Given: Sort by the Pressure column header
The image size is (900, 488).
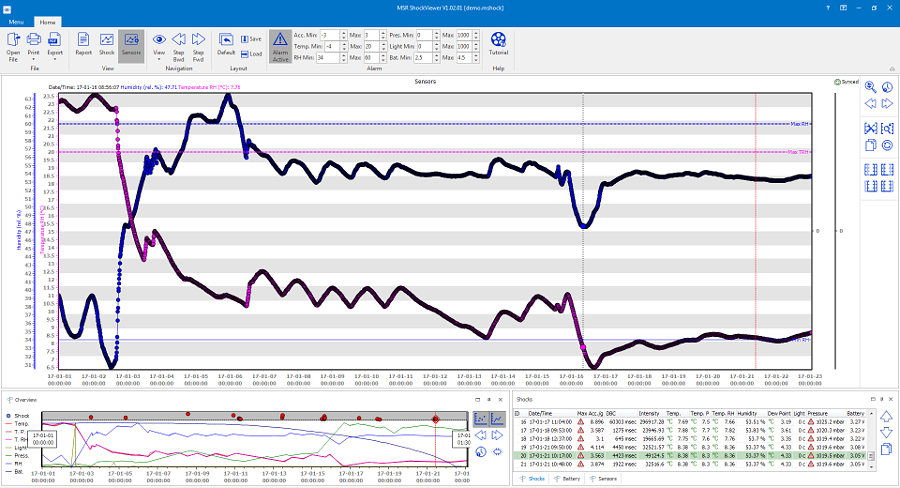Looking at the screenshot, I should point(826,413).
